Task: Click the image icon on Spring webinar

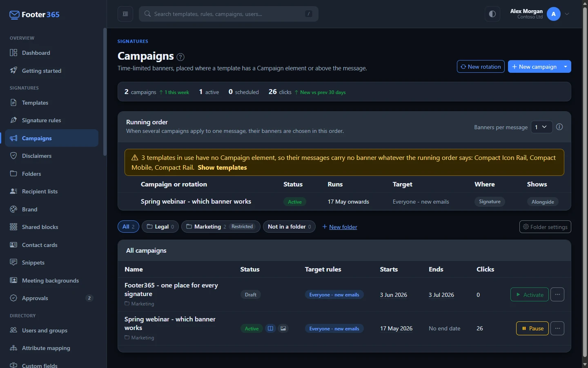Action: 283,328
